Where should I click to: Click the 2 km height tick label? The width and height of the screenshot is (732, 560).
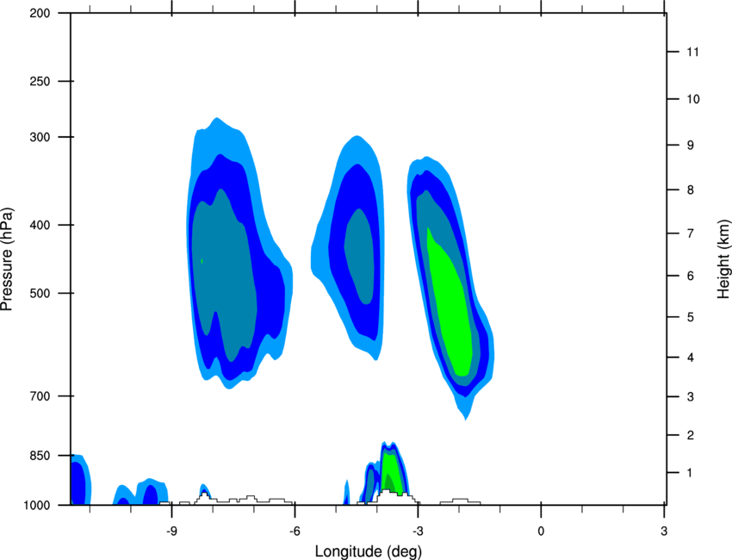(691, 435)
